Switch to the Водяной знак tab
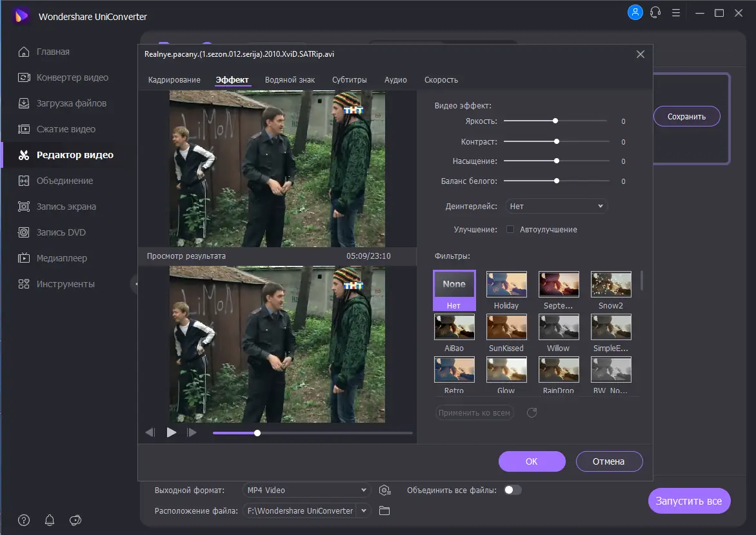The image size is (756, 535). pos(290,80)
